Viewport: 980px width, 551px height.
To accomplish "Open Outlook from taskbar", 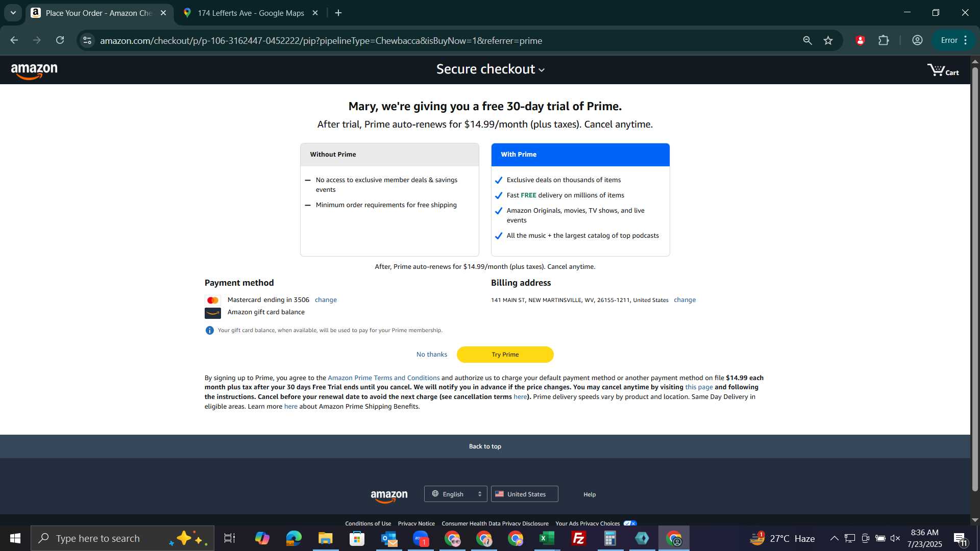I will [x=389, y=538].
